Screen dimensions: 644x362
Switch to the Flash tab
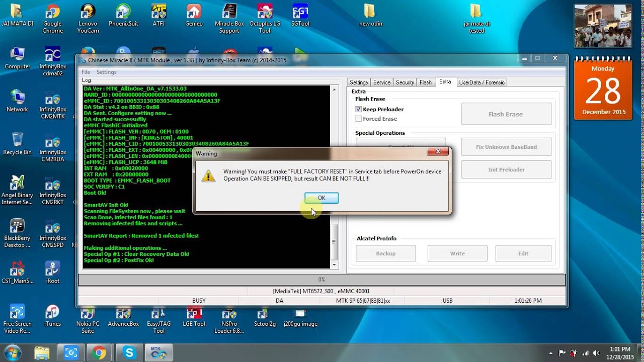pos(426,82)
